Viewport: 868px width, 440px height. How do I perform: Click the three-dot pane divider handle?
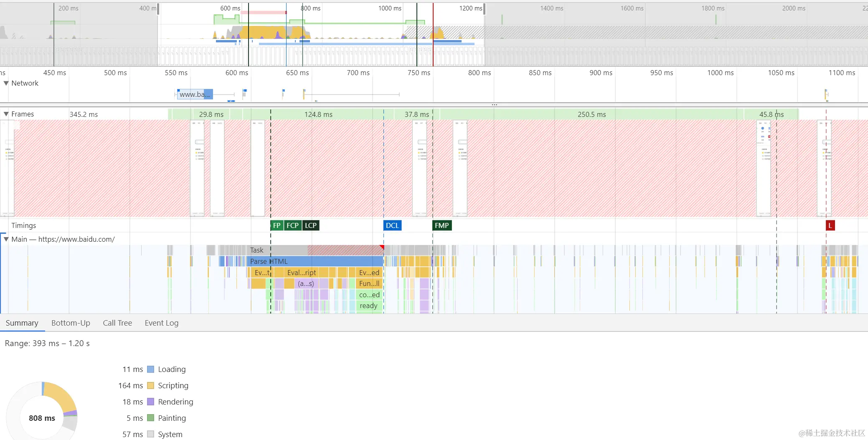click(x=494, y=104)
